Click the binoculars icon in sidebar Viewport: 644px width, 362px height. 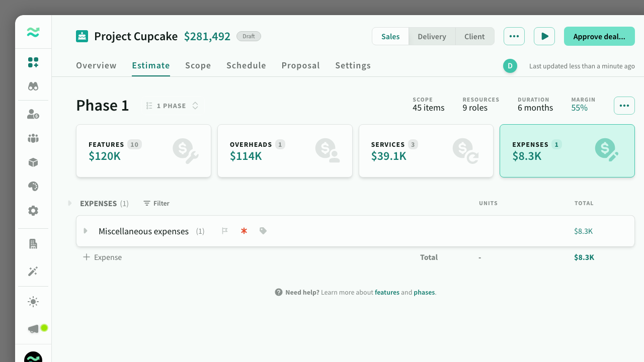coord(33,86)
